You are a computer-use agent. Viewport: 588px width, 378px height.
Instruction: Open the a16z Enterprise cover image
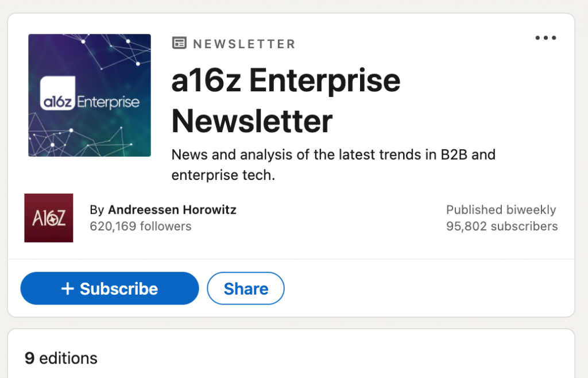89,95
